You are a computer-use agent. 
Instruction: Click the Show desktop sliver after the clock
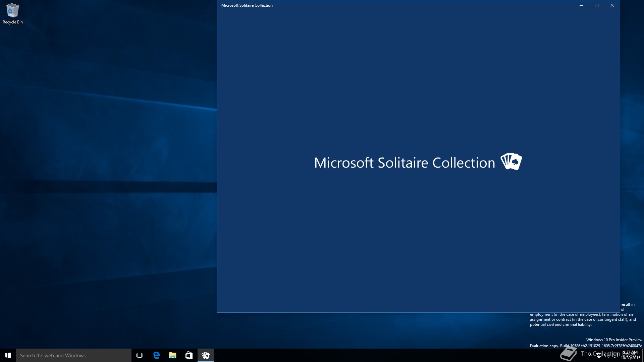click(643, 355)
